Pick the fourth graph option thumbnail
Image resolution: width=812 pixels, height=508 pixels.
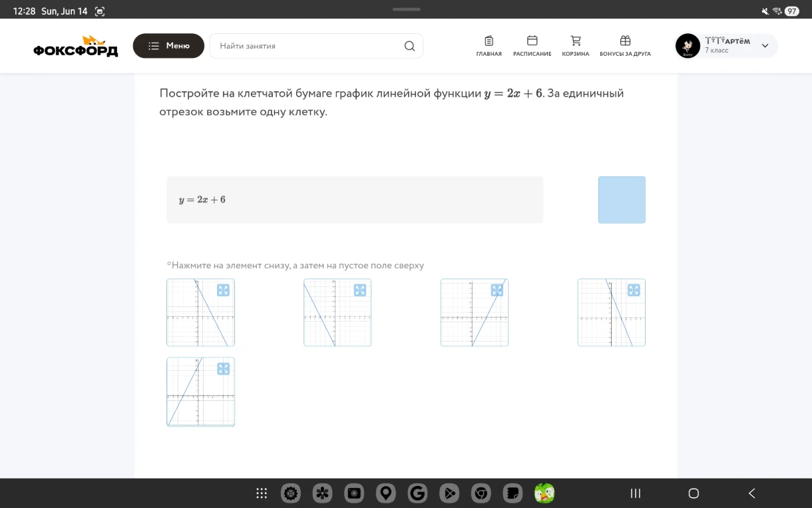pyautogui.click(x=612, y=312)
